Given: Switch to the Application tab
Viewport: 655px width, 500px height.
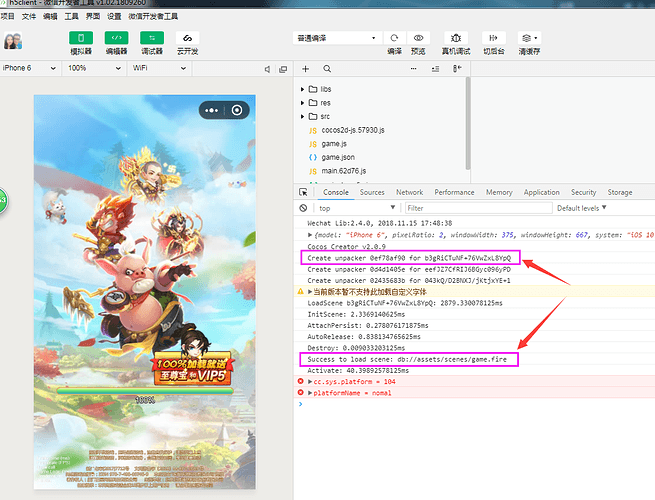Looking at the screenshot, I should 541,192.
